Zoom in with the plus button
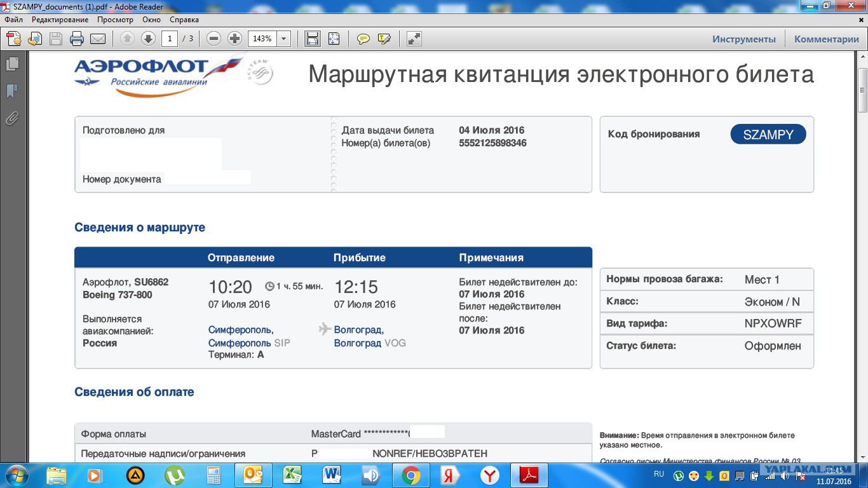 click(x=235, y=39)
